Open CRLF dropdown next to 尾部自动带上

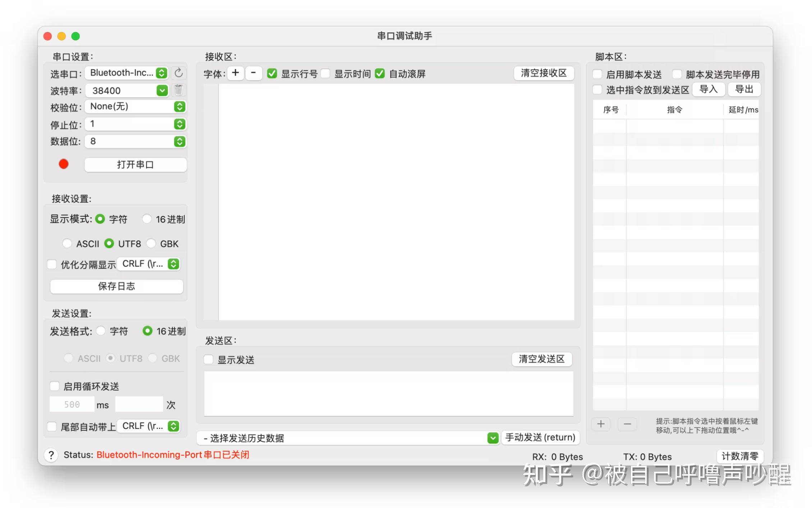(149, 426)
